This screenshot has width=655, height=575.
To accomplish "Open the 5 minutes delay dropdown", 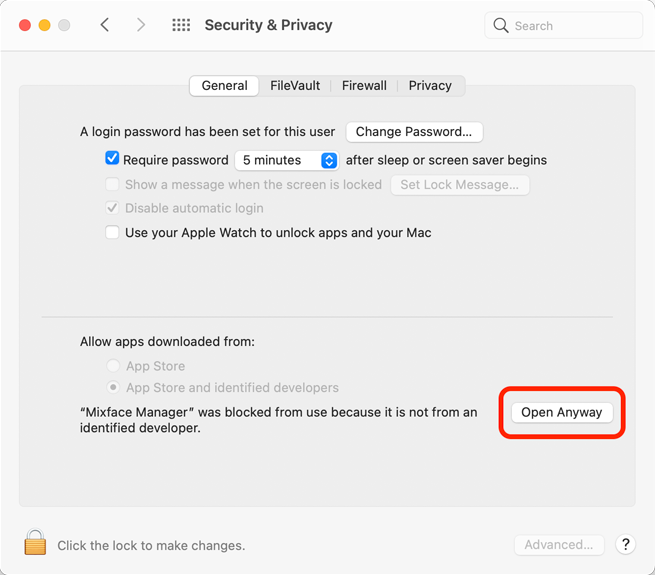I will (x=287, y=160).
